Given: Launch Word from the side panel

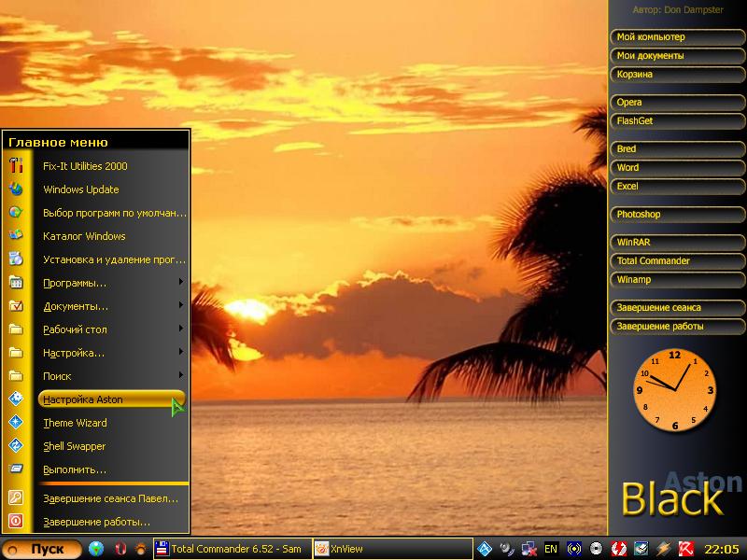Looking at the screenshot, I should [x=678, y=167].
